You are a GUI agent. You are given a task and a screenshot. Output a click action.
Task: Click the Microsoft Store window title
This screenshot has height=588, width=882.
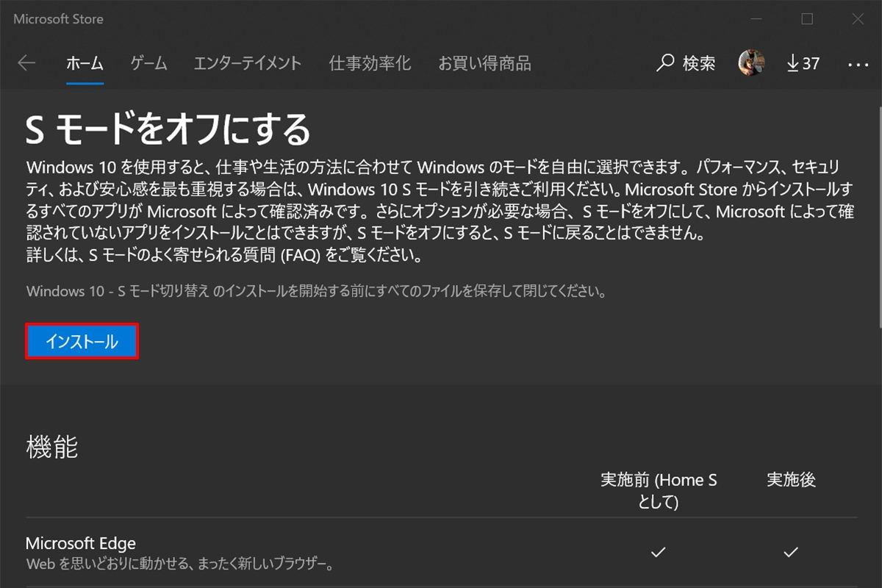pyautogui.click(x=58, y=19)
